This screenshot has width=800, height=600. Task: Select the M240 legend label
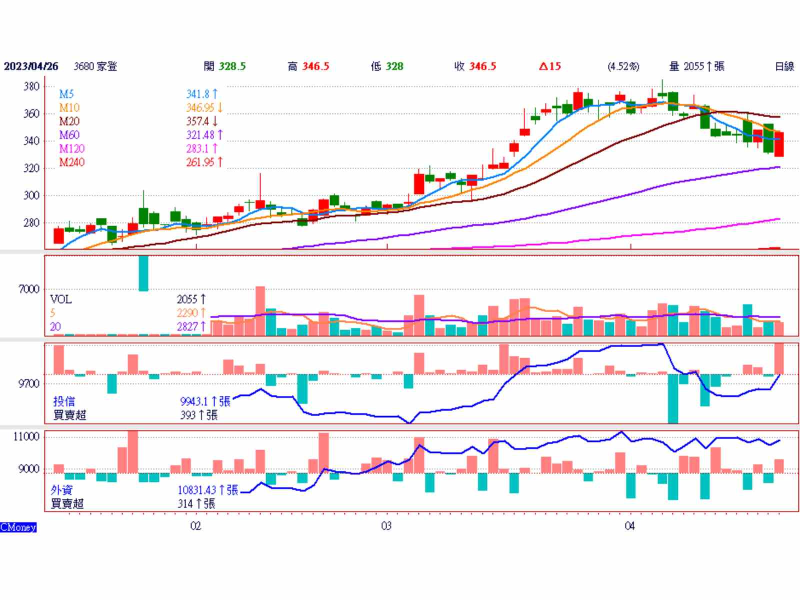pos(72,161)
